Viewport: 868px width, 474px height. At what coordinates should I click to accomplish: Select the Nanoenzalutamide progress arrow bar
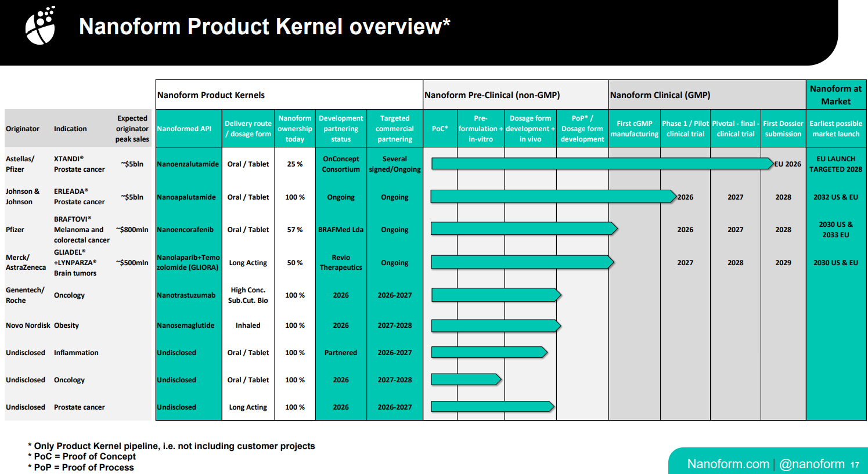point(602,164)
